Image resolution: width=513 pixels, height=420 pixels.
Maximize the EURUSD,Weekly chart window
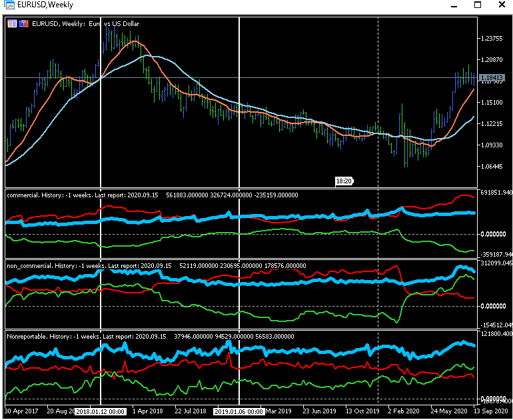478,5
